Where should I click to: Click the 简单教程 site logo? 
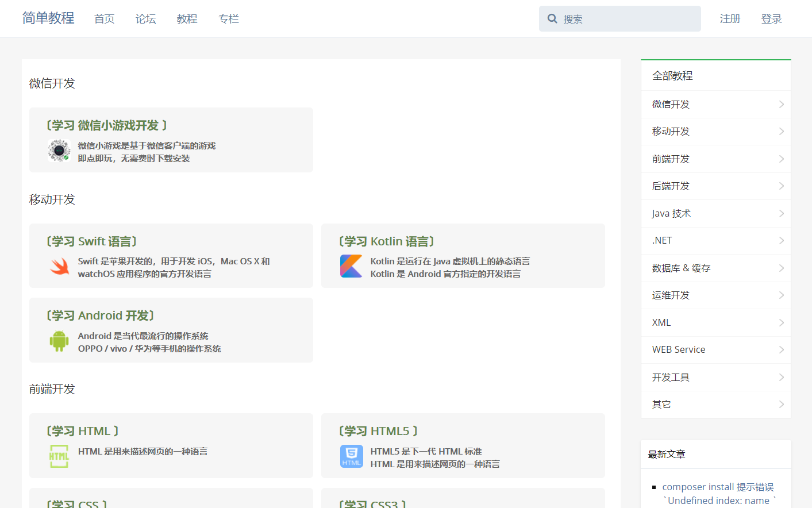point(48,18)
